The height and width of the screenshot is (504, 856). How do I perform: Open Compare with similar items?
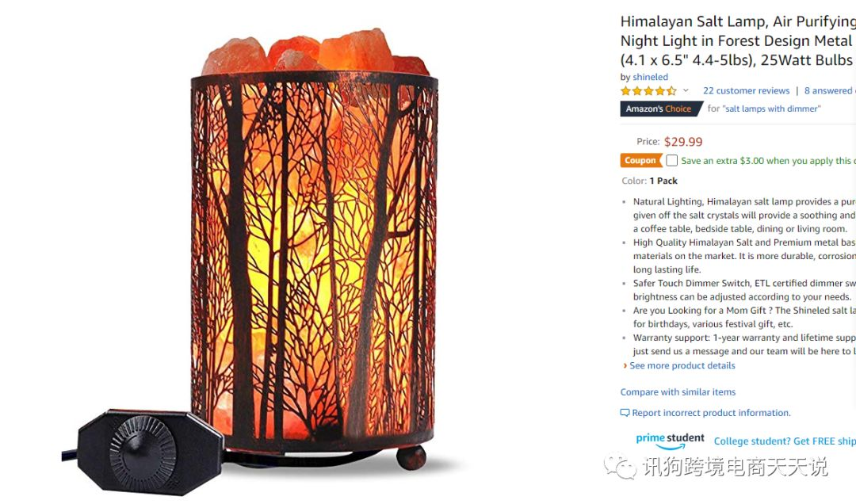[678, 392]
